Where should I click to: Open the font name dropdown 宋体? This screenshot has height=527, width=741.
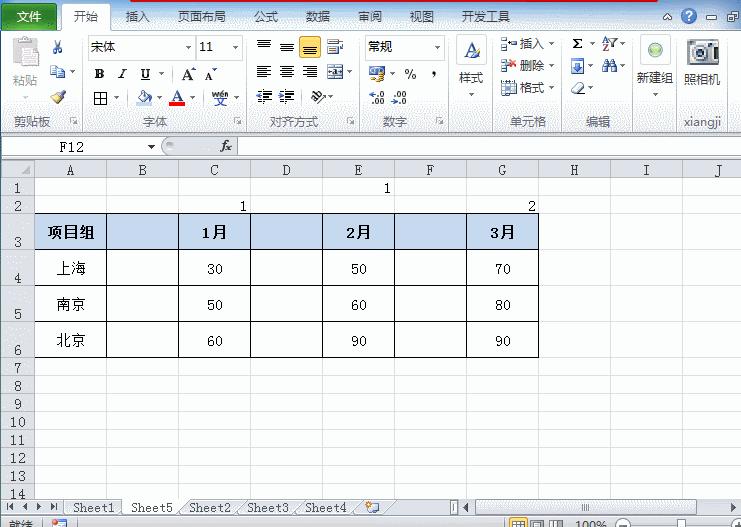click(188, 47)
